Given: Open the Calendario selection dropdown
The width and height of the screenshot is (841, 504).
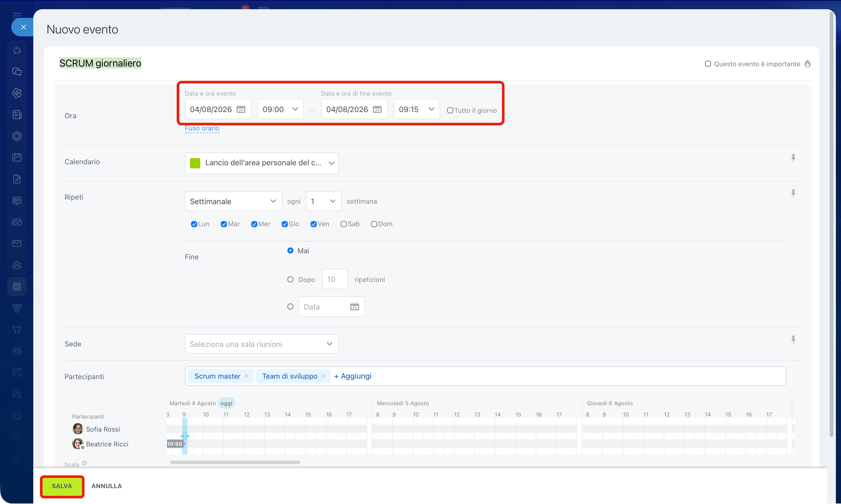Looking at the screenshot, I should tap(261, 163).
